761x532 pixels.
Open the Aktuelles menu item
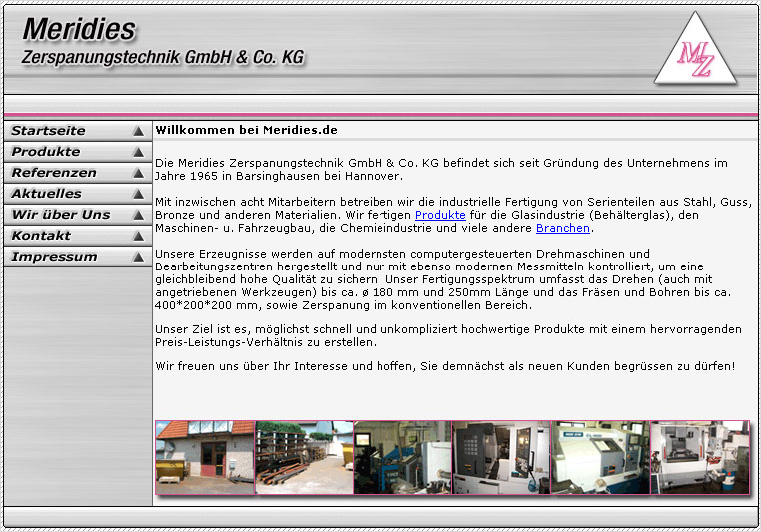pos(78,194)
